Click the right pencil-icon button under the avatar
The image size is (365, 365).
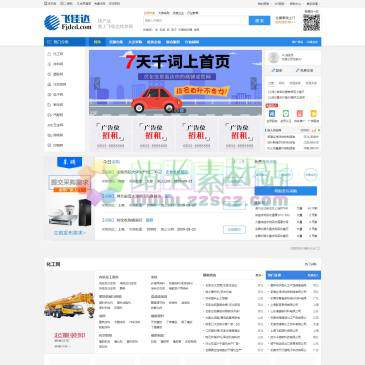305,70
